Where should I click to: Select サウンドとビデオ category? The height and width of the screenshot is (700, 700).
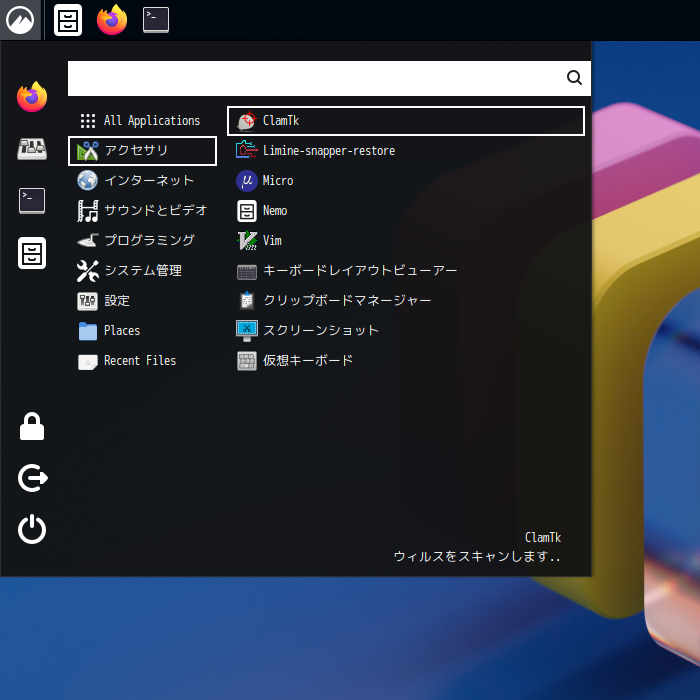[142, 210]
